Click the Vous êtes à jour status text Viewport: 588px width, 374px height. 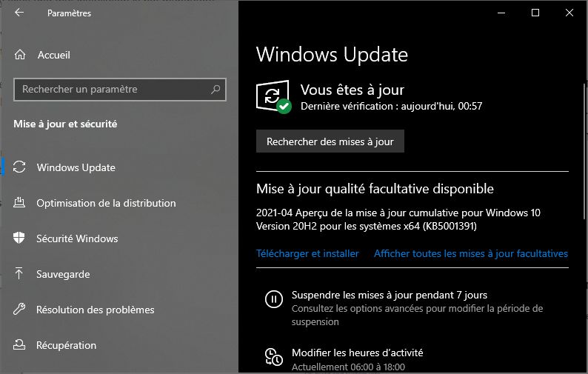click(352, 90)
